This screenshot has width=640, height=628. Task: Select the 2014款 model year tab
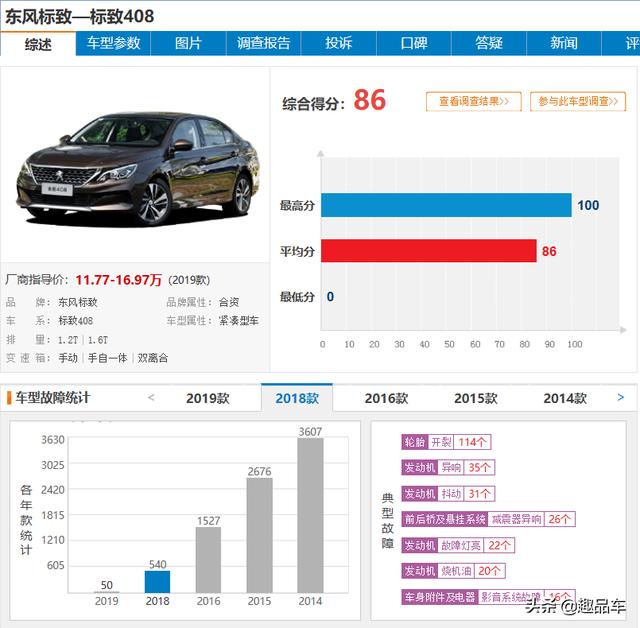coord(565,398)
